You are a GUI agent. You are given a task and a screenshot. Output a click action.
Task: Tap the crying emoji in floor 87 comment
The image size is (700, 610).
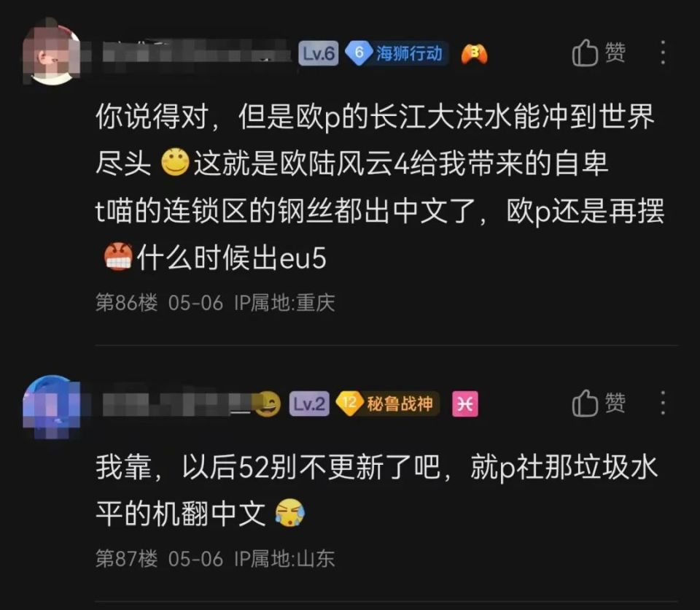[x=289, y=512]
